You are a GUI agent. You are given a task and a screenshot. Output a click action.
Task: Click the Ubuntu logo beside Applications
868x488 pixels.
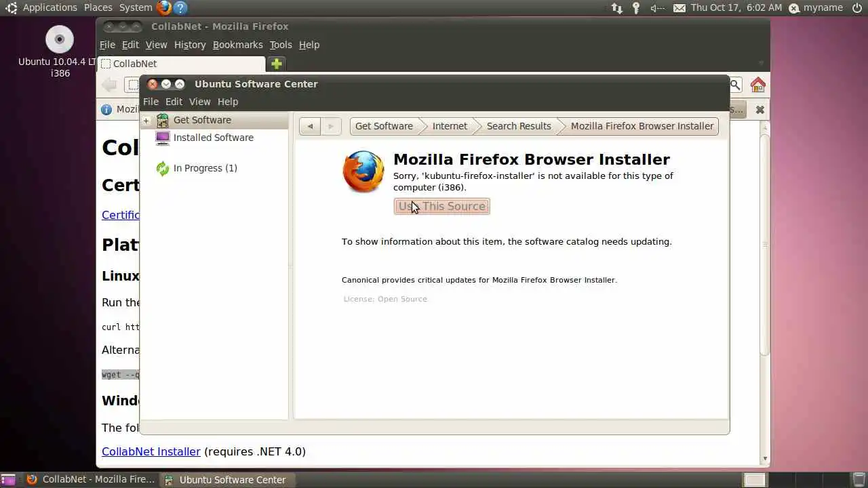coord(11,8)
